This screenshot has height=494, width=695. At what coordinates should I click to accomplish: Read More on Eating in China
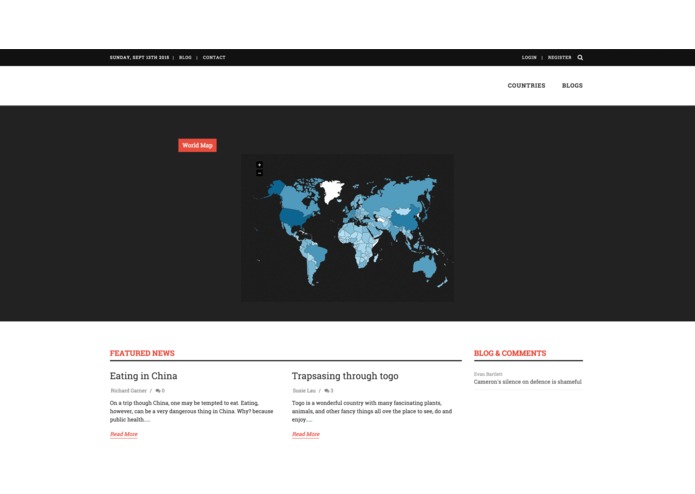click(124, 434)
